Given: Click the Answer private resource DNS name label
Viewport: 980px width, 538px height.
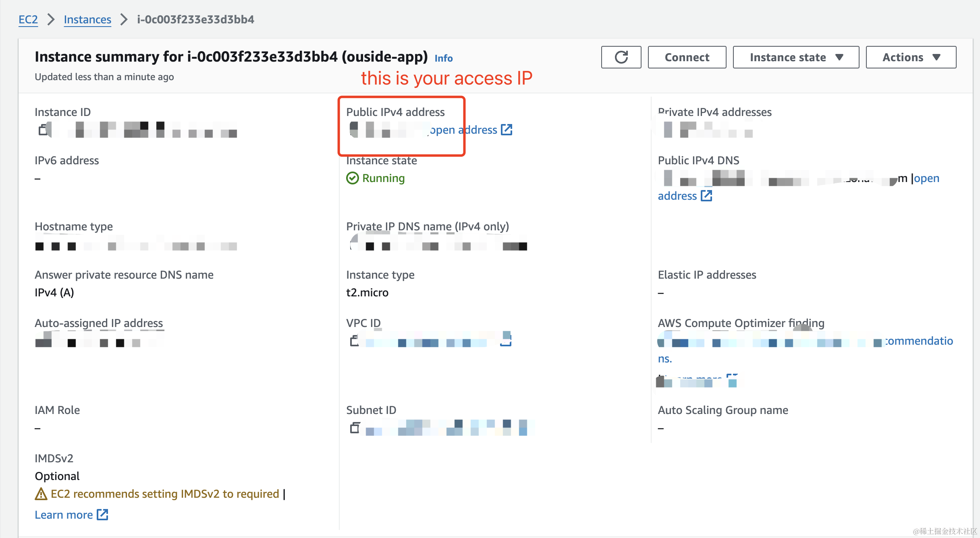Looking at the screenshot, I should click(124, 275).
